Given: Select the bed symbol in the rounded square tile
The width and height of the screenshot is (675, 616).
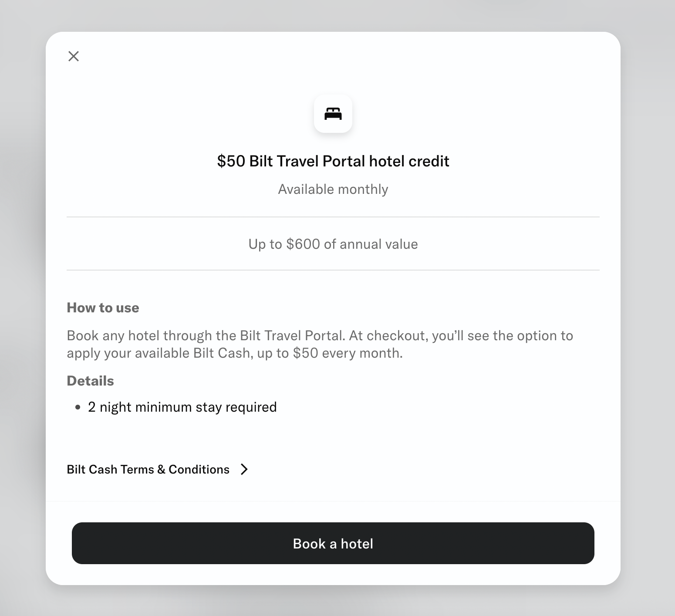Looking at the screenshot, I should click(333, 114).
